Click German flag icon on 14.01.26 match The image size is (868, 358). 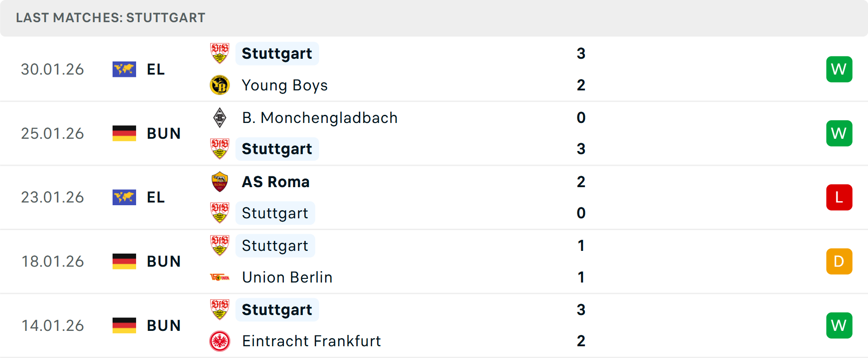click(x=124, y=325)
